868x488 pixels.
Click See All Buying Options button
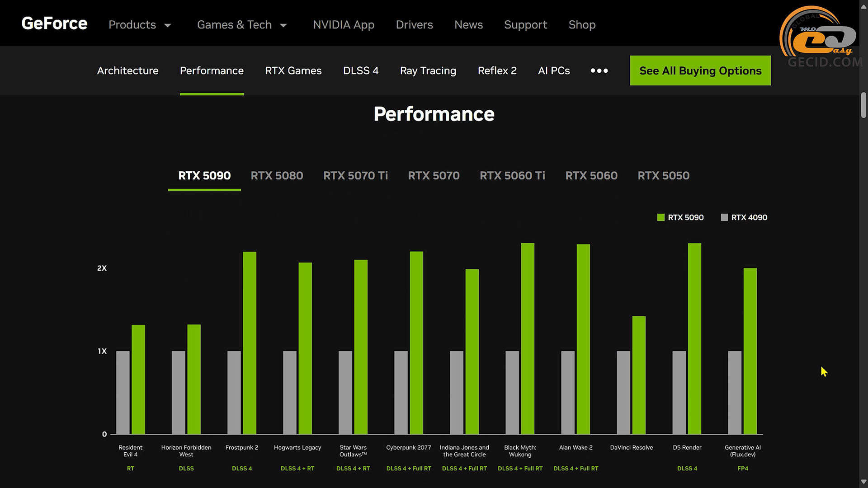[700, 70]
